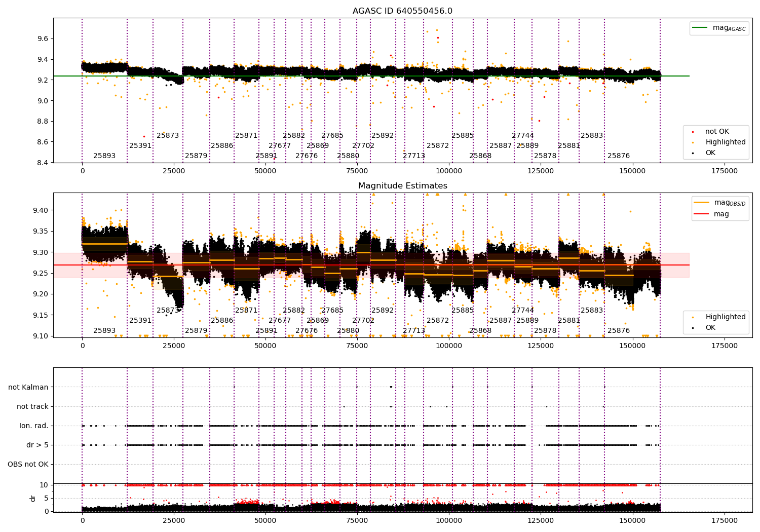Click the 'Ion. rad.' axis label
The image size is (760, 532).
[34, 426]
